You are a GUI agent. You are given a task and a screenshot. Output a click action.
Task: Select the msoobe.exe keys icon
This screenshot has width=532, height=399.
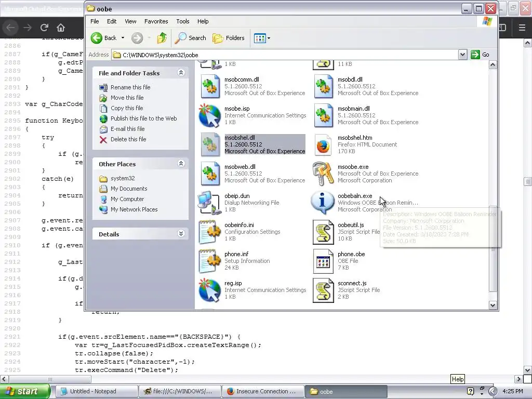click(323, 174)
